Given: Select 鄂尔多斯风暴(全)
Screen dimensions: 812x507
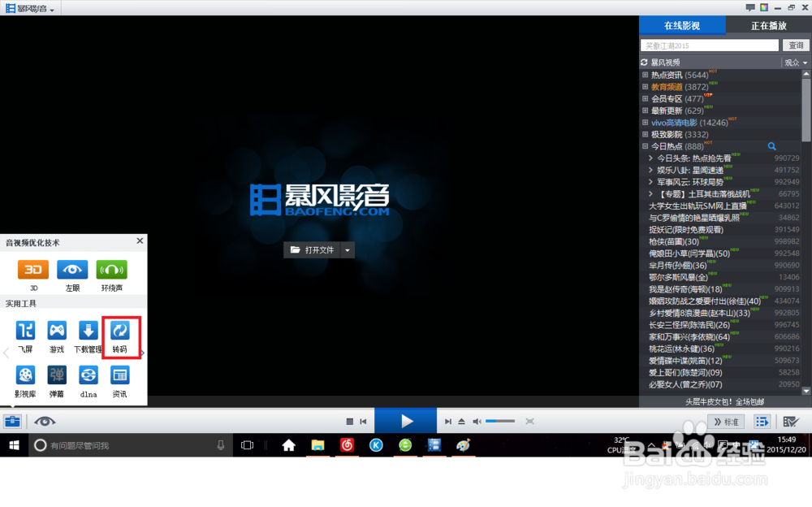Looking at the screenshot, I should click(x=678, y=277).
